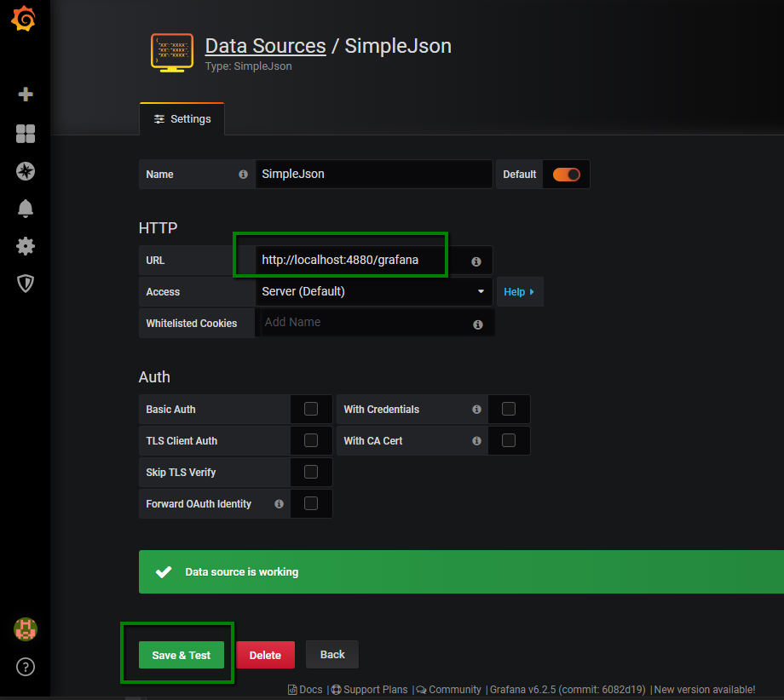
Task: Open the Server Admin shield icon
Action: tap(26, 284)
